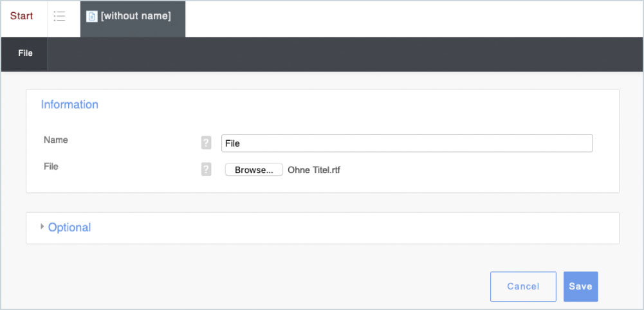
Task: Click the Information section heading
Action: click(x=69, y=104)
